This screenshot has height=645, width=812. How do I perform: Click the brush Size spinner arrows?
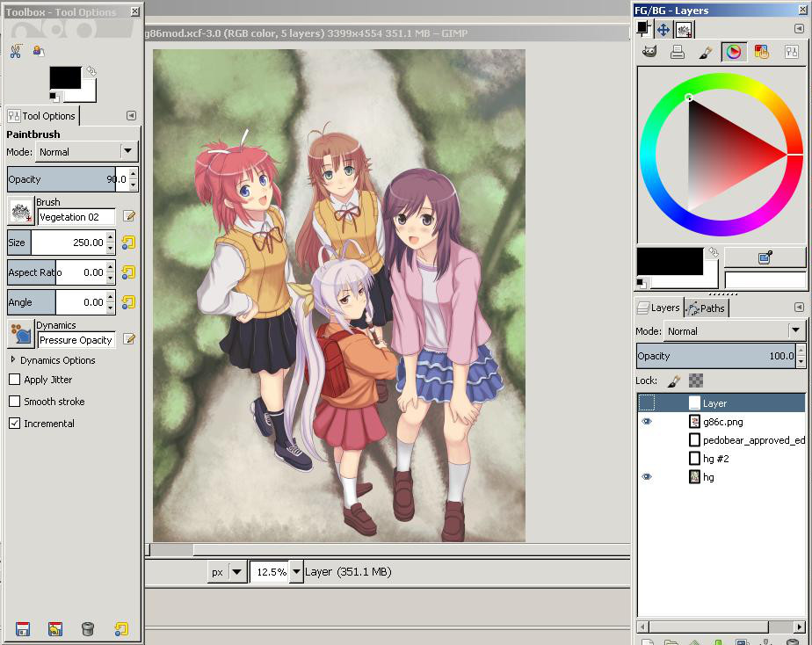[x=110, y=243]
